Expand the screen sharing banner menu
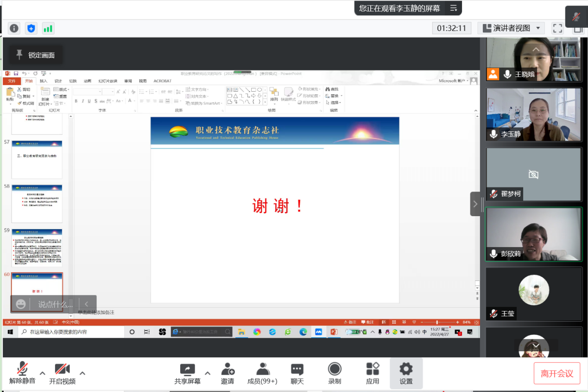Screen dimensions: 588x392 [x=453, y=8]
